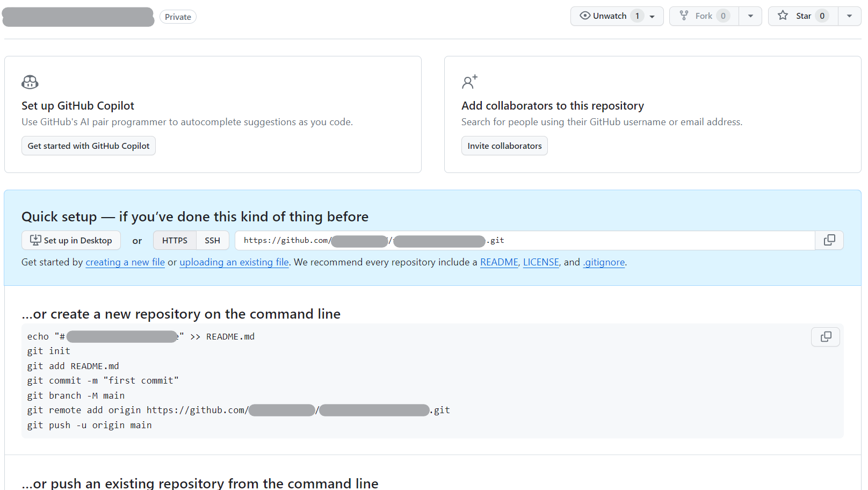Image resolution: width=868 pixels, height=490 pixels.
Task: Switch to the HTTPS protocol tab
Action: click(x=175, y=240)
